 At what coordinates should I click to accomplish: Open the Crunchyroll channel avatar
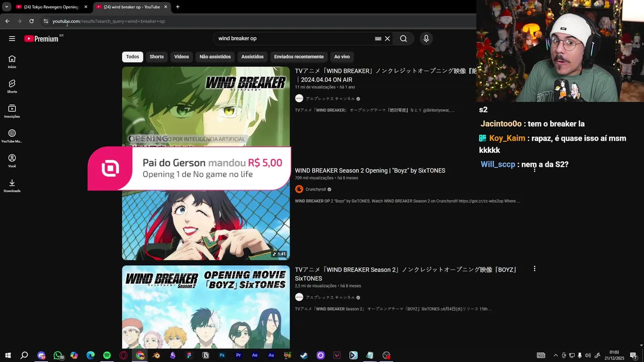coord(299,190)
